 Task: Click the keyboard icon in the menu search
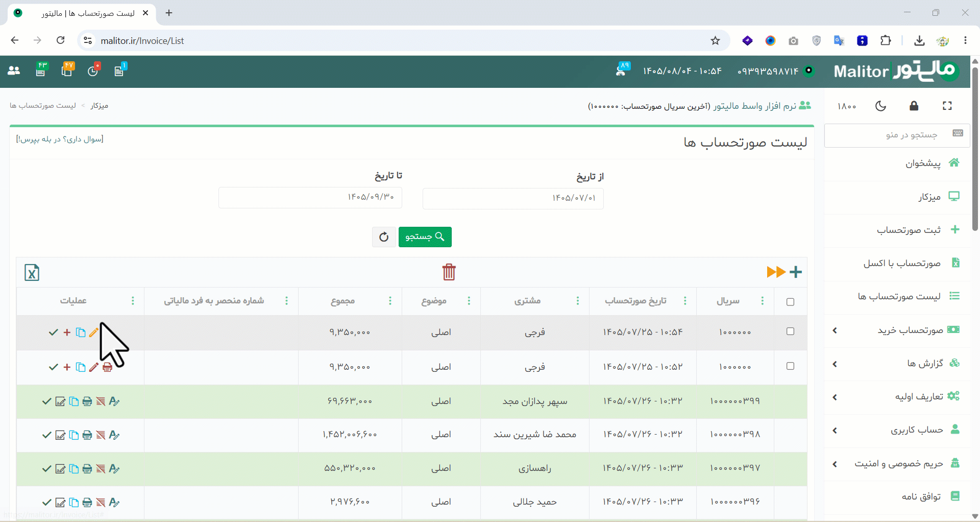tap(958, 133)
